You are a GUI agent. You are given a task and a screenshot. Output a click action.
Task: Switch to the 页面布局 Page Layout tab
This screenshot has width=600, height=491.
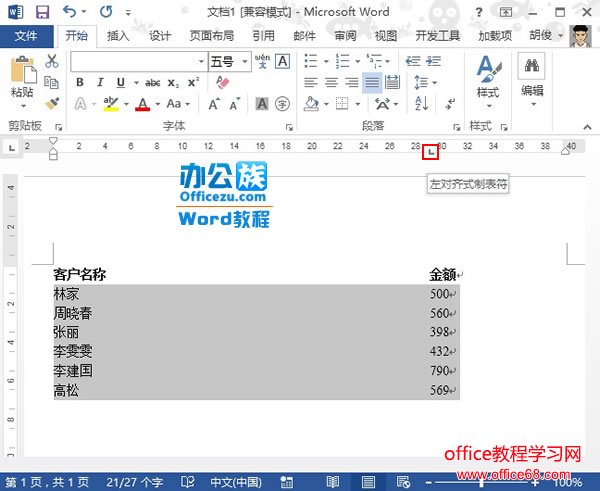tap(212, 36)
